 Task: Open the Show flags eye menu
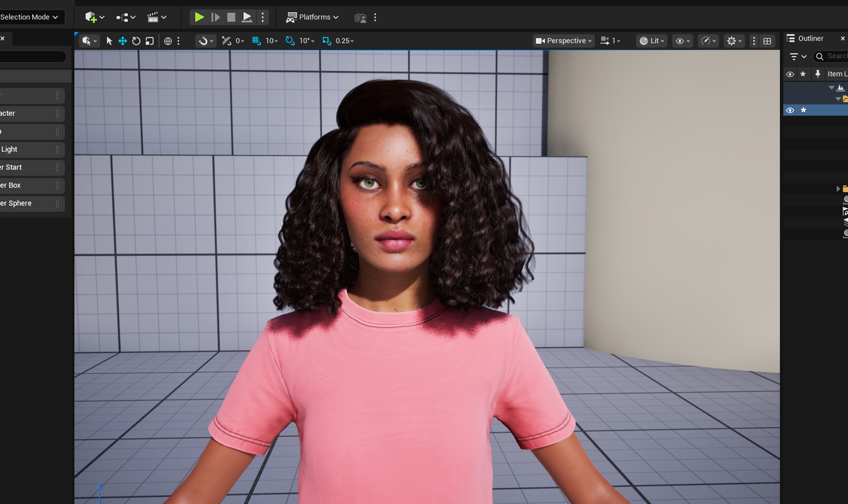[x=683, y=41]
